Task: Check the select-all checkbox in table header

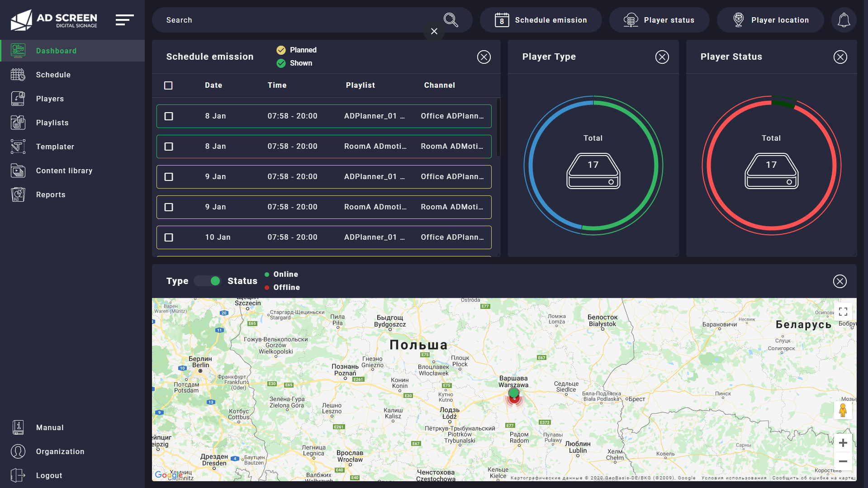Action: coord(168,85)
